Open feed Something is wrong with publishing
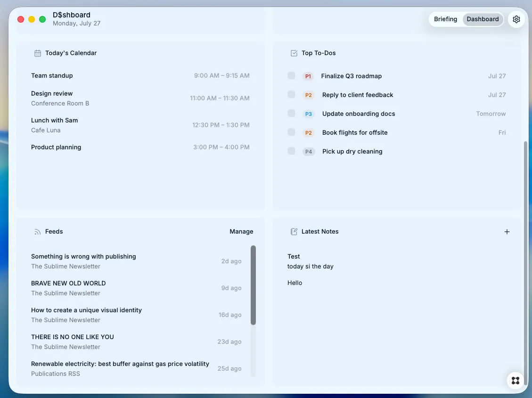532x398 pixels. pyautogui.click(x=136, y=261)
